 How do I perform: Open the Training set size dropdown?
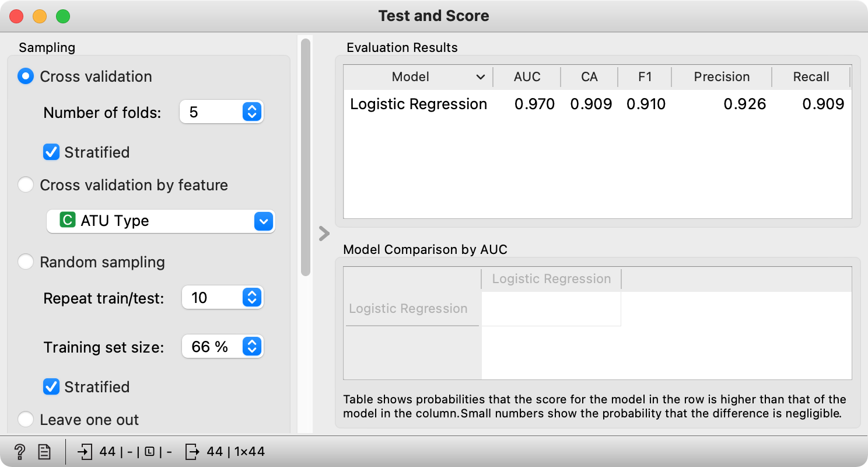[x=222, y=347]
